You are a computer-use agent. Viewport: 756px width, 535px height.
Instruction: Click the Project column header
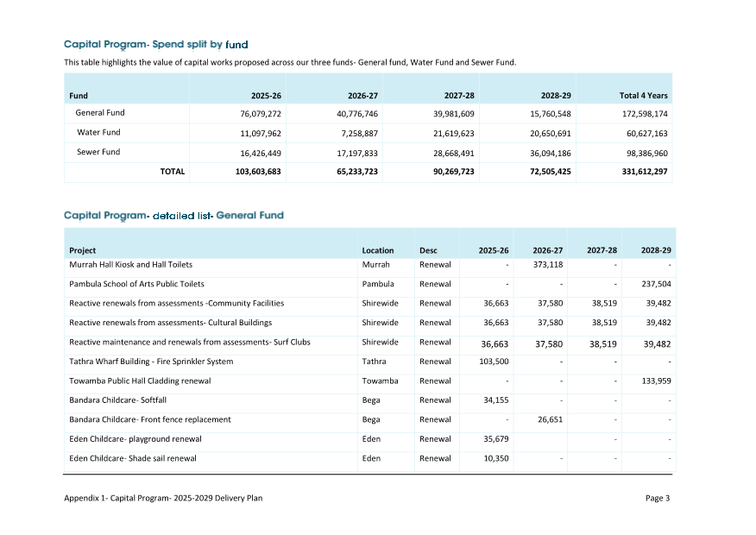pyautogui.click(x=83, y=251)
